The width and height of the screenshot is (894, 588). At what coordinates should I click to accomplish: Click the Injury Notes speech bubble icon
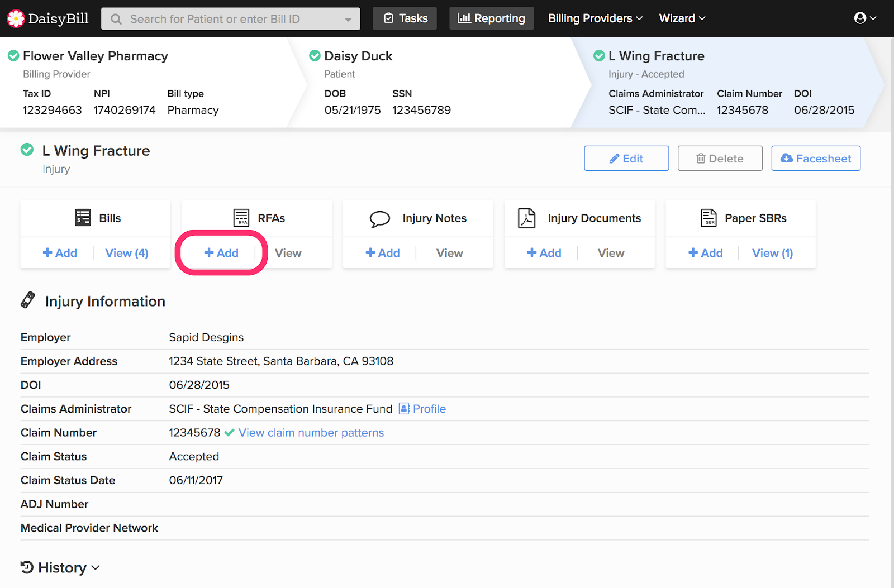click(380, 218)
